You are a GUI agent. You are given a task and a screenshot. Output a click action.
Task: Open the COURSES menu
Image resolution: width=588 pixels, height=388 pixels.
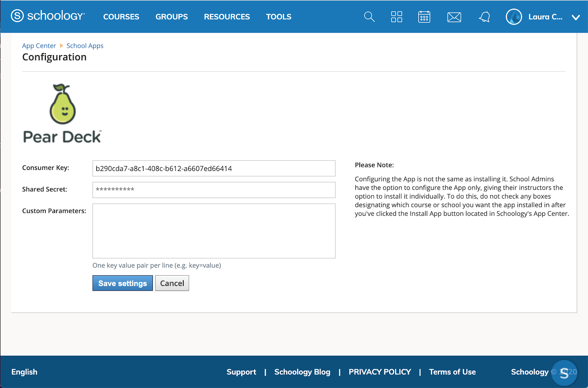121,17
